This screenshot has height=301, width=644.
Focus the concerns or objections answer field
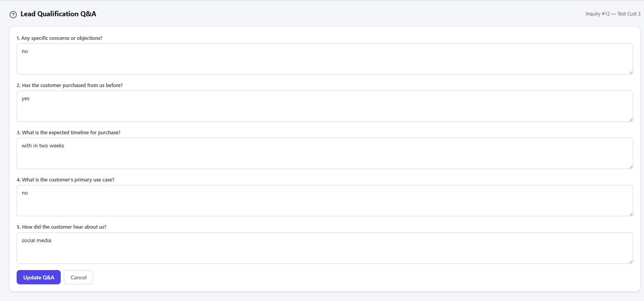coord(325,59)
